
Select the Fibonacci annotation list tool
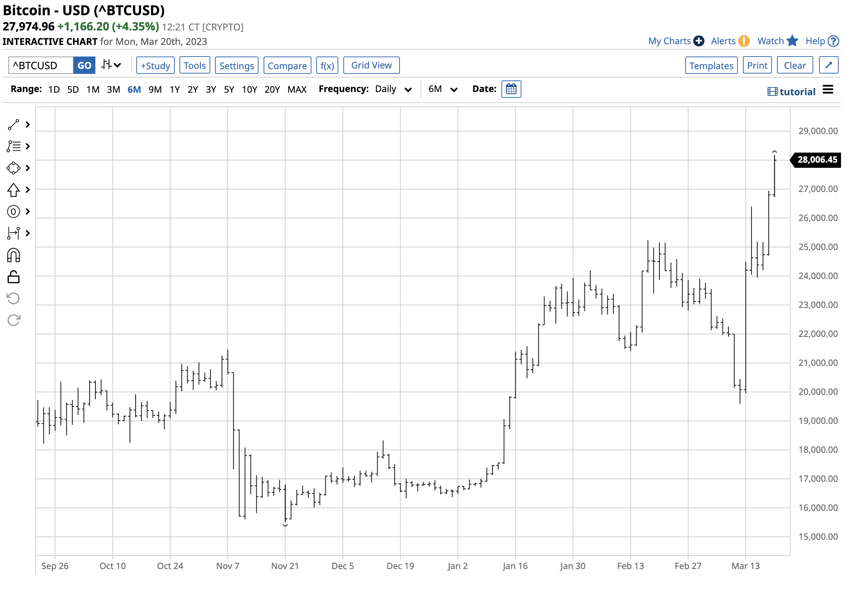tap(13, 147)
